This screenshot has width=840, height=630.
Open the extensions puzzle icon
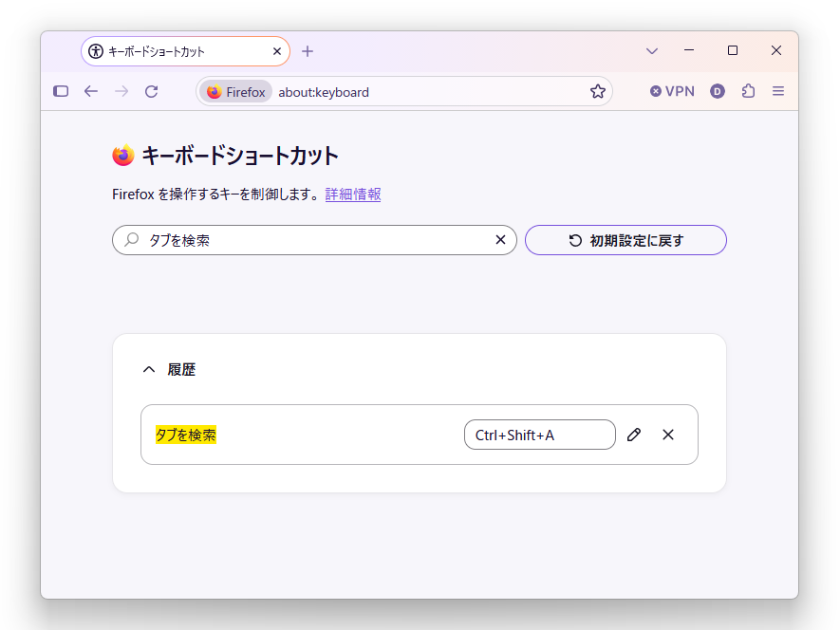point(748,92)
